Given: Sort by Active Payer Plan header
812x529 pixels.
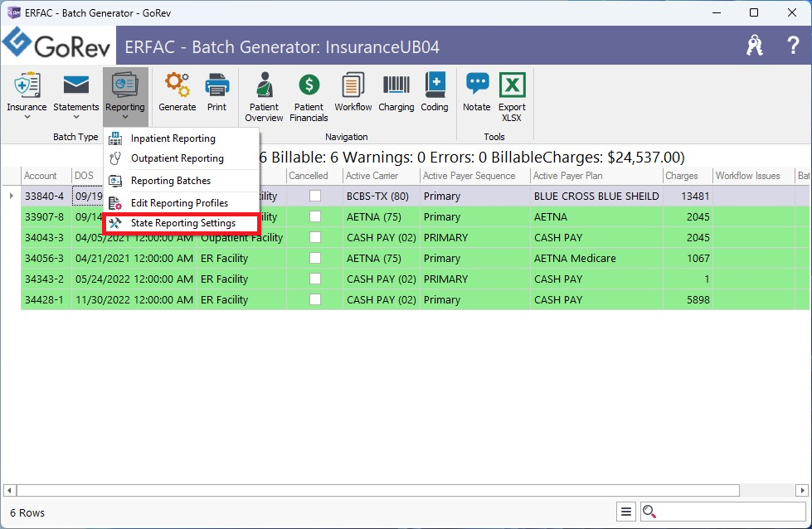Looking at the screenshot, I should coord(596,176).
